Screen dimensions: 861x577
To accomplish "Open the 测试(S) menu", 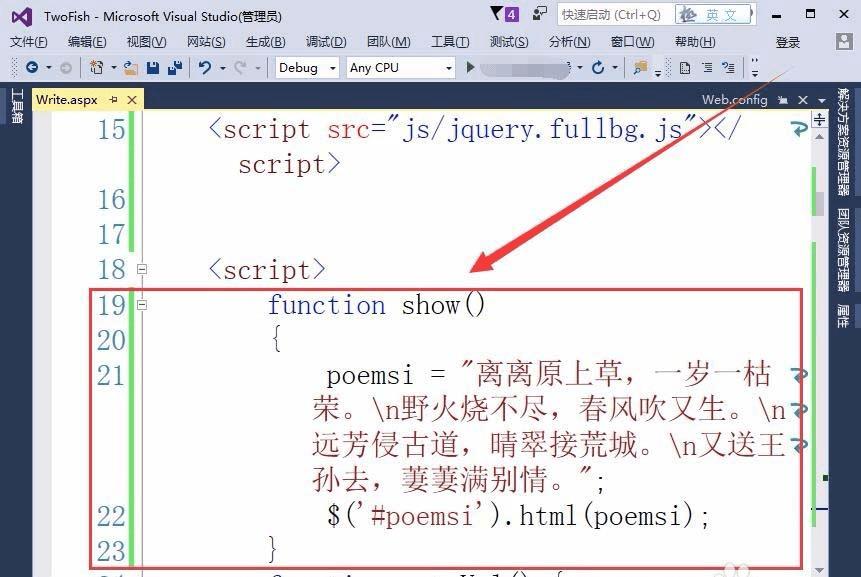I will click(508, 42).
